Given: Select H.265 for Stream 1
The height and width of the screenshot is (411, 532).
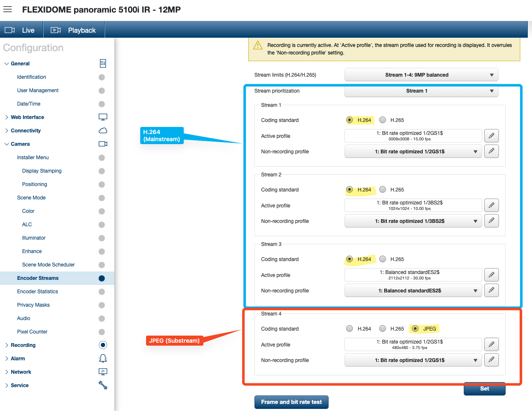Looking at the screenshot, I should click(383, 120).
